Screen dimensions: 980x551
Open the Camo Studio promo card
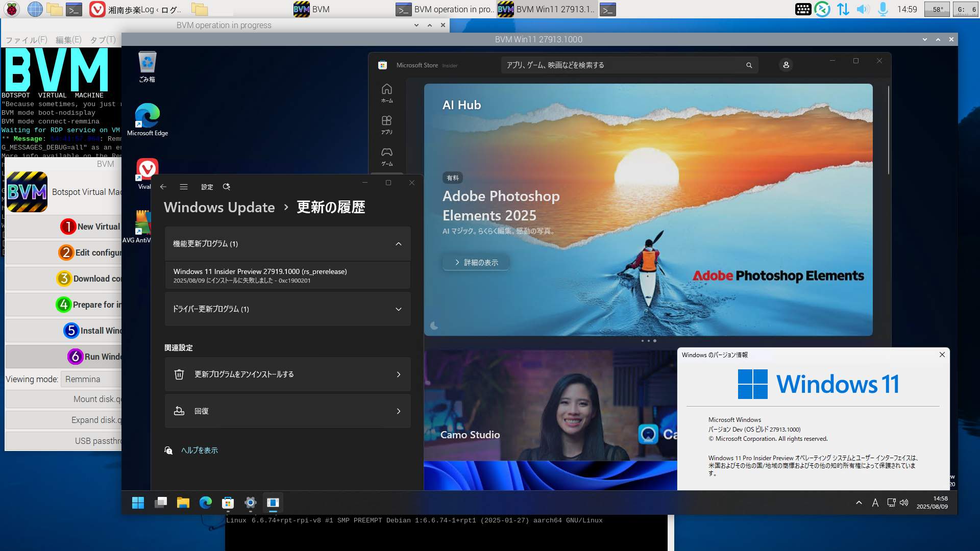click(550, 406)
